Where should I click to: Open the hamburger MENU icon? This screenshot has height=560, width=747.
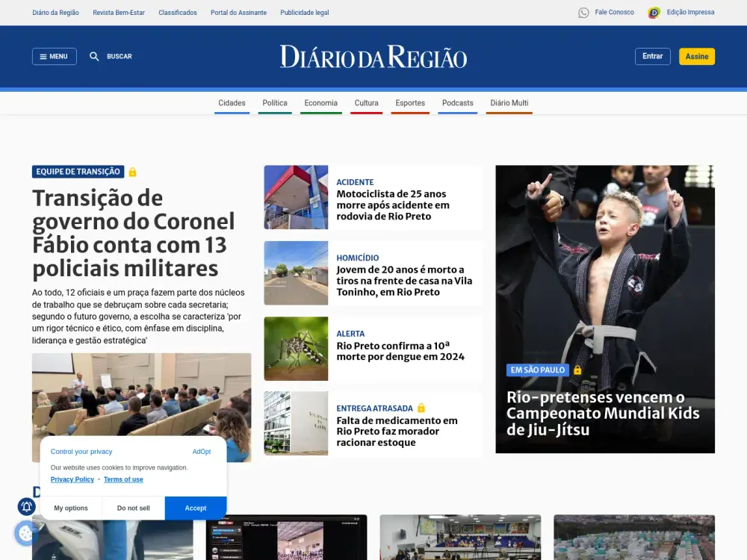44,56
